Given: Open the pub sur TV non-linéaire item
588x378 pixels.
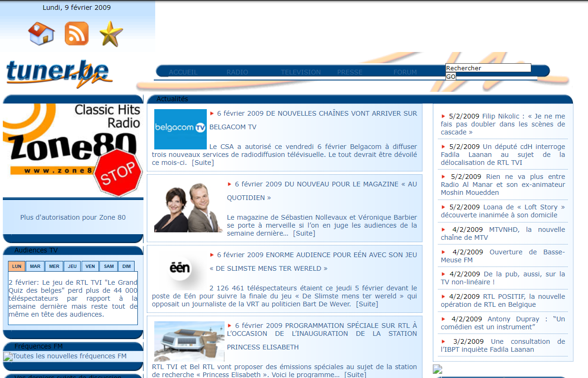Looking at the screenshot, I should point(503,278).
